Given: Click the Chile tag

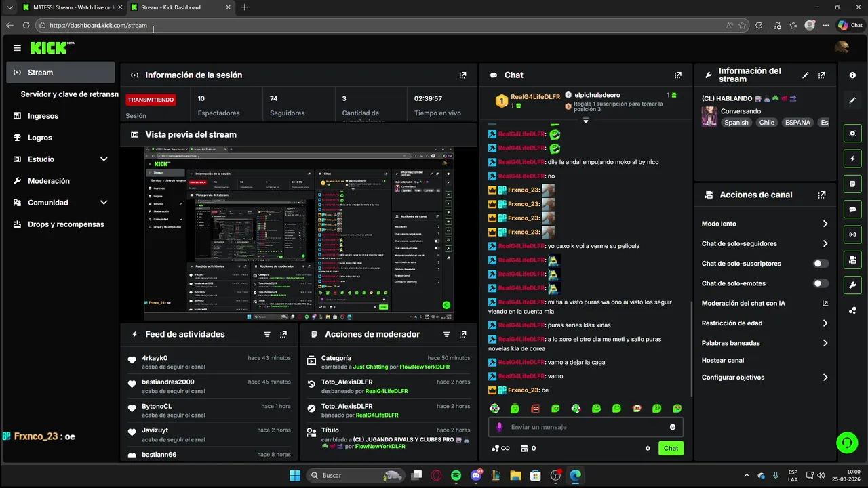Looking at the screenshot, I should tap(767, 123).
